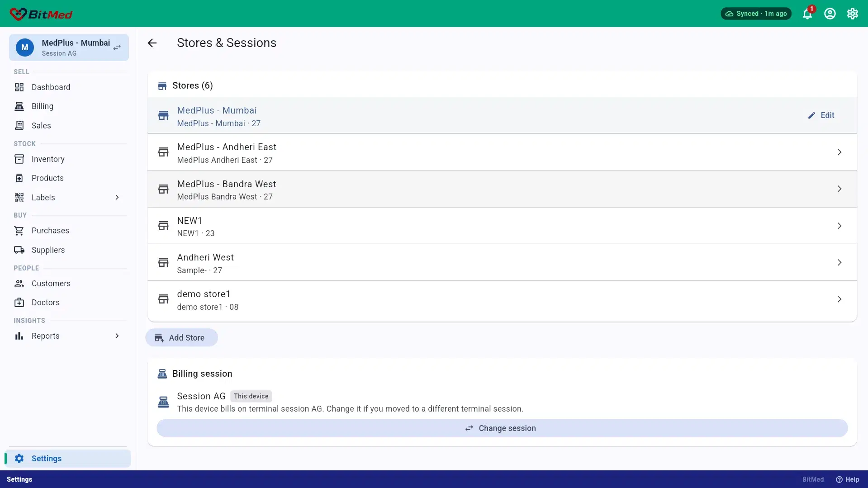
Task: Click the 'MedPlus Andheri East · 27' subtitle
Action: (x=225, y=160)
